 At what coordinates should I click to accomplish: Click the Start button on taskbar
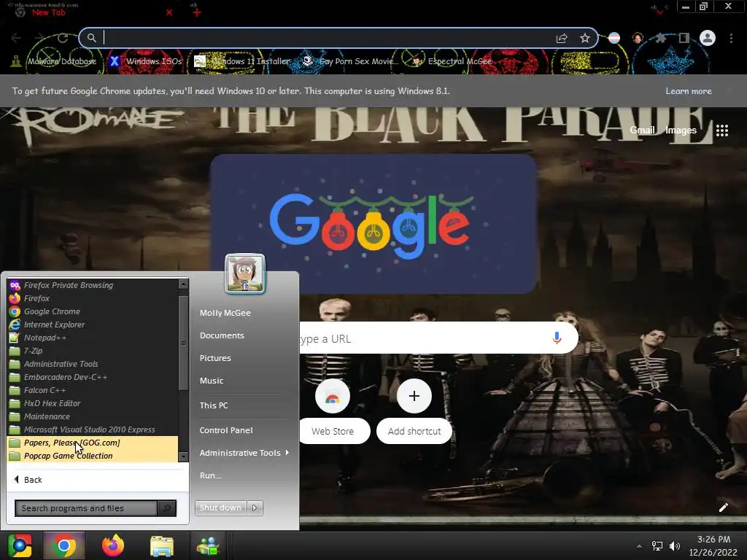pos(20,545)
